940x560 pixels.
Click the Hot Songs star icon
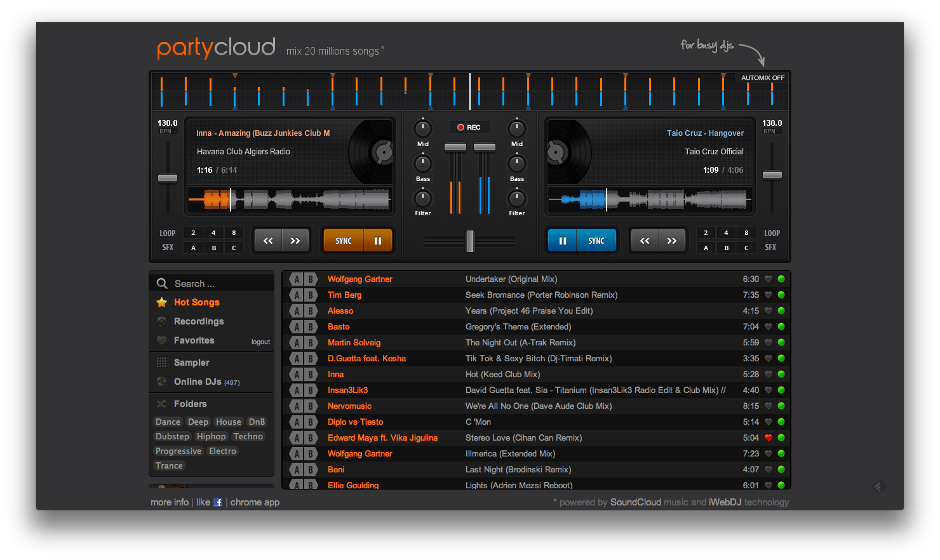pyautogui.click(x=162, y=302)
